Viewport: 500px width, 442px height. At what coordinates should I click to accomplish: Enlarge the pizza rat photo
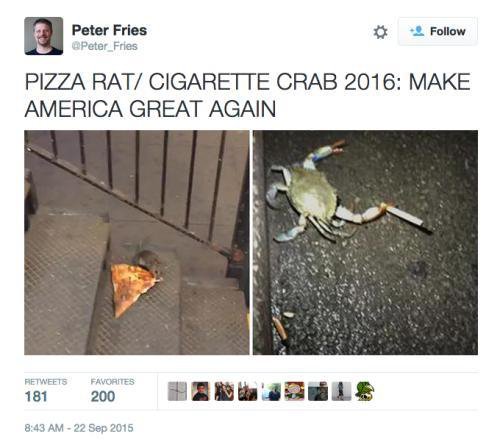tap(137, 242)
